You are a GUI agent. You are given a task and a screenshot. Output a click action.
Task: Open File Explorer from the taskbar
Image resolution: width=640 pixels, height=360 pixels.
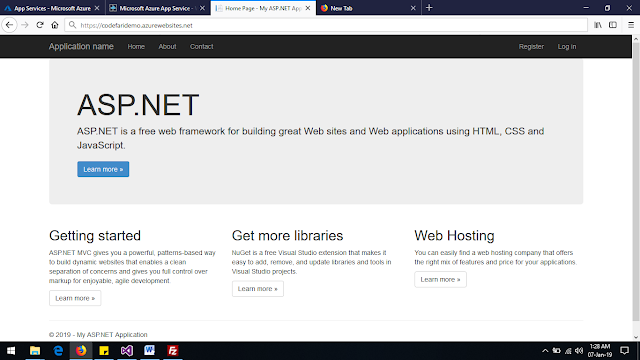[x=35, y=351]
